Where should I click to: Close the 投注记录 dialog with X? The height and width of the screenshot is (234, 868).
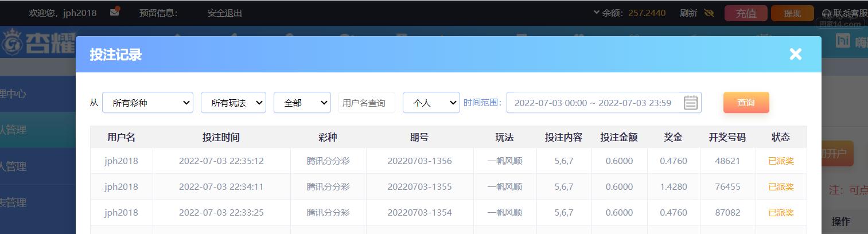coord(795,54)
